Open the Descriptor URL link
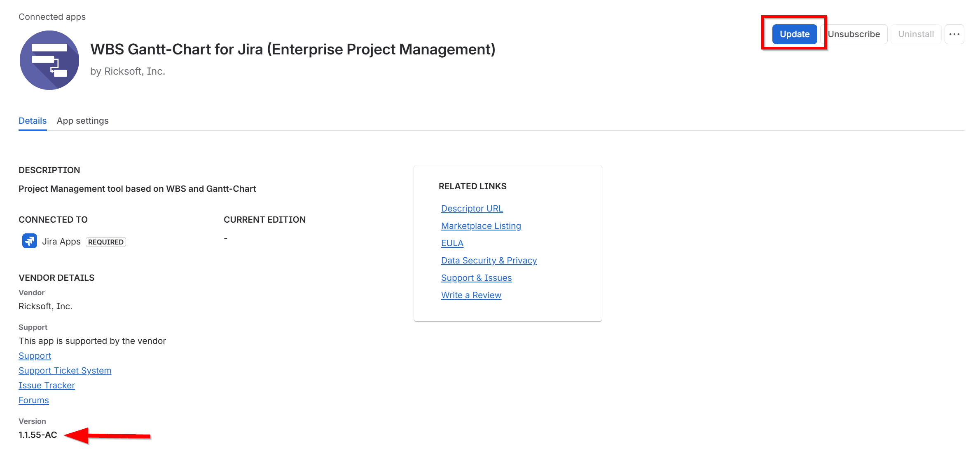The height and width of the screenshot is (449, 980). point(472,209)
